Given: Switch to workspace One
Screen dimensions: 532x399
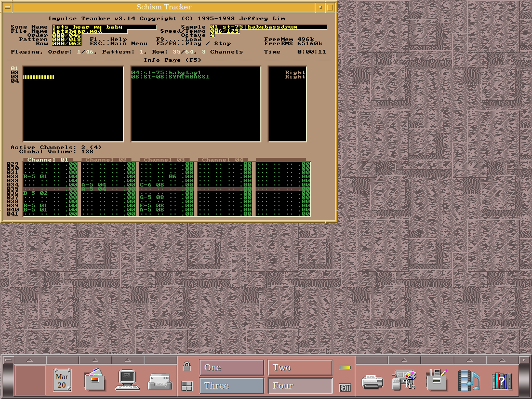Looking at the screenshot, I should (x=231, y=368).
